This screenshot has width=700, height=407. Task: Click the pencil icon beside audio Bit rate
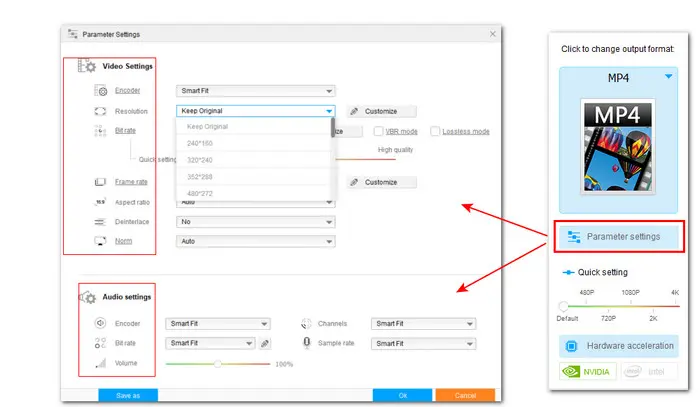(x=265, y=343)
